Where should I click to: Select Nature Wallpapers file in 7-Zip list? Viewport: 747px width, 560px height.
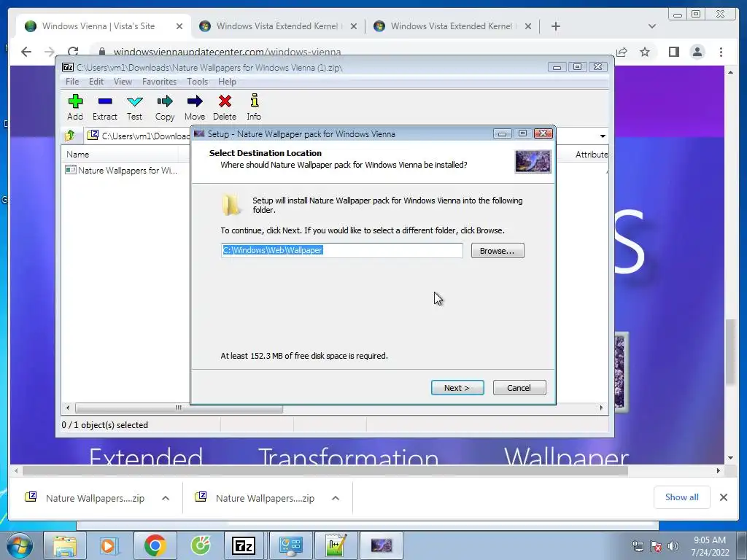tap(122, 170)
